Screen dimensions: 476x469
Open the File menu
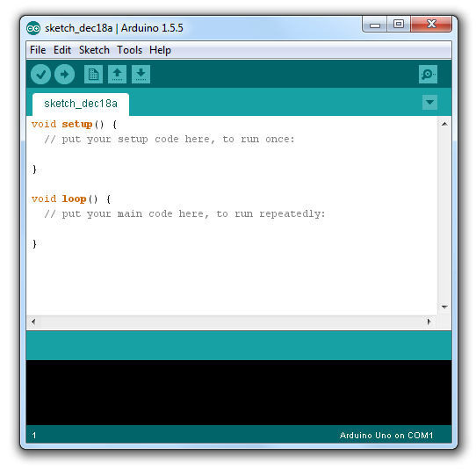coord(38,50)
